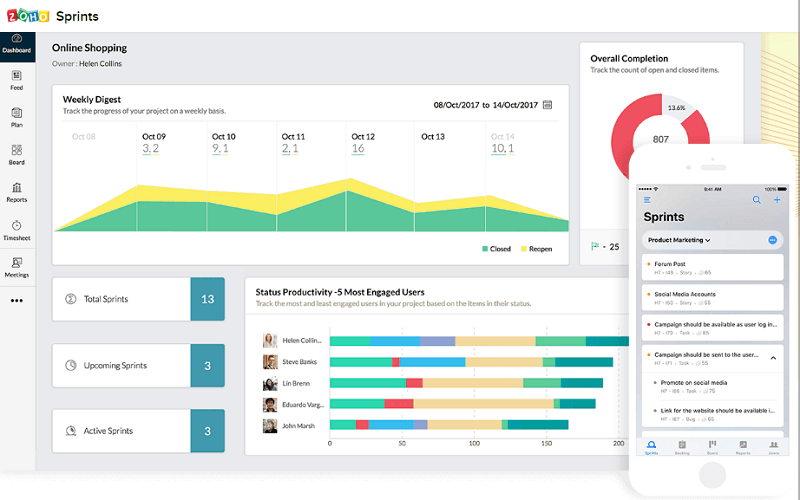Open the Feed sidebar icon
800x500 pixels.
point(17,76)
